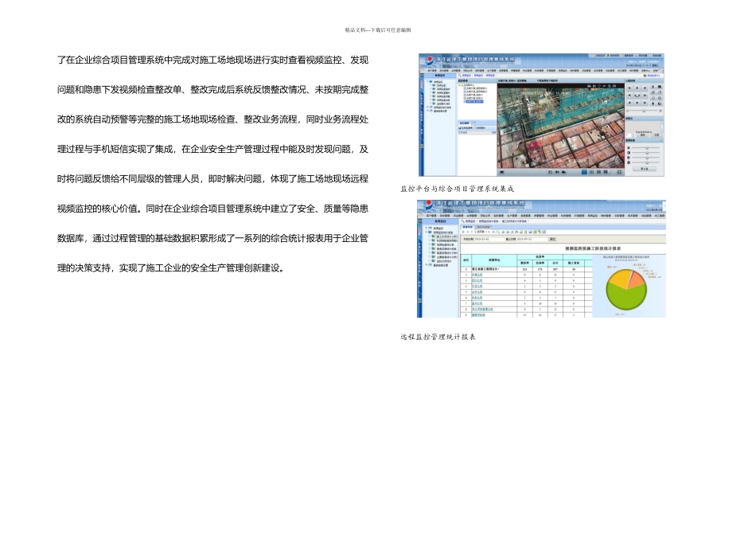This screenshot has width=756, height=535.
Task: Click the blue company logo in statistics screenshot
Action: pyautogui.click(x=429, y=206)
